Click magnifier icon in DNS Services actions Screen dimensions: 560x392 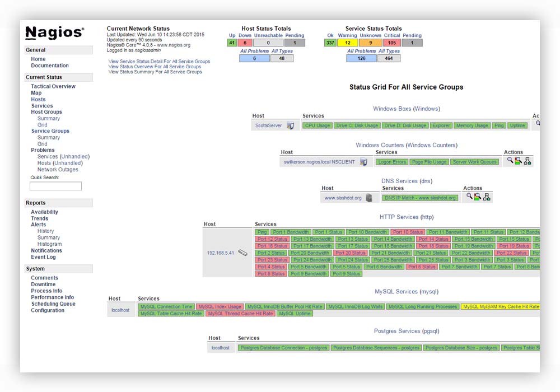tap(469, 197)
